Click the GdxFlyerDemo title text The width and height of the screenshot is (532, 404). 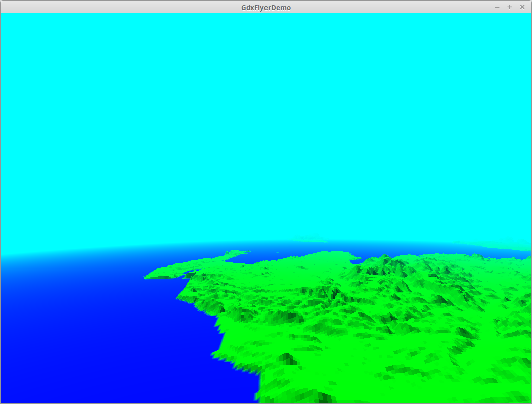pyautogui.click(x=266, y=8)
